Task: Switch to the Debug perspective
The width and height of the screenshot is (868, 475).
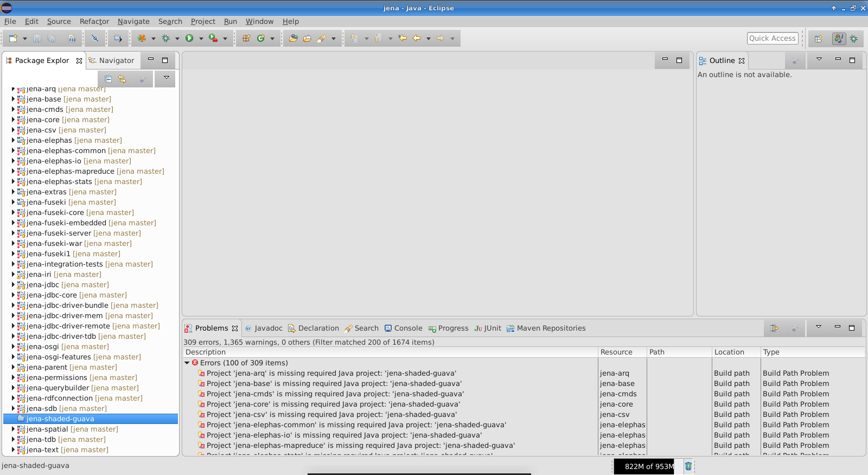Action: pyautogui.click(x=854, y=39)
